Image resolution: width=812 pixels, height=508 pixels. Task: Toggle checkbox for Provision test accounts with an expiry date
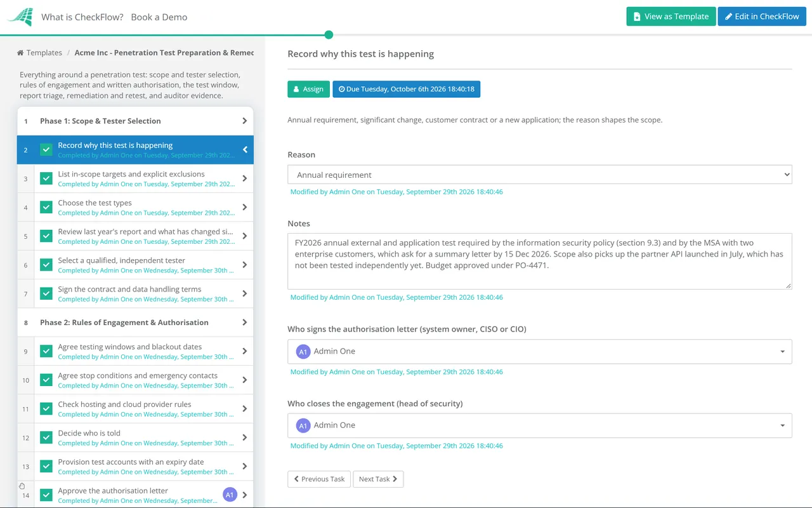coord(46,466)
